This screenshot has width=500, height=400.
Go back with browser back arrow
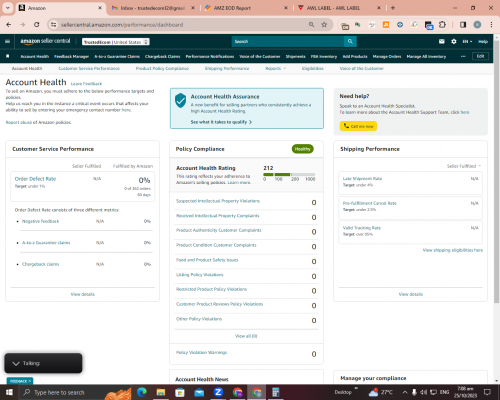[9, 25]
